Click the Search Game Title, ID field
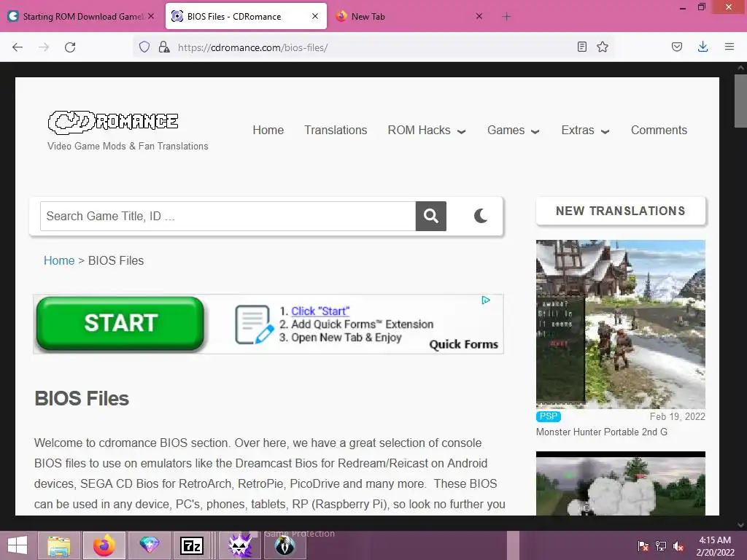Image resolution: width=747 pixels, height=560 pixels. click(228, 216)
